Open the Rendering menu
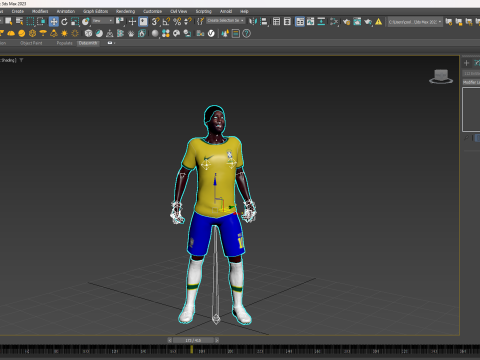This screenshot has width=480, height=360. [125, 11]
